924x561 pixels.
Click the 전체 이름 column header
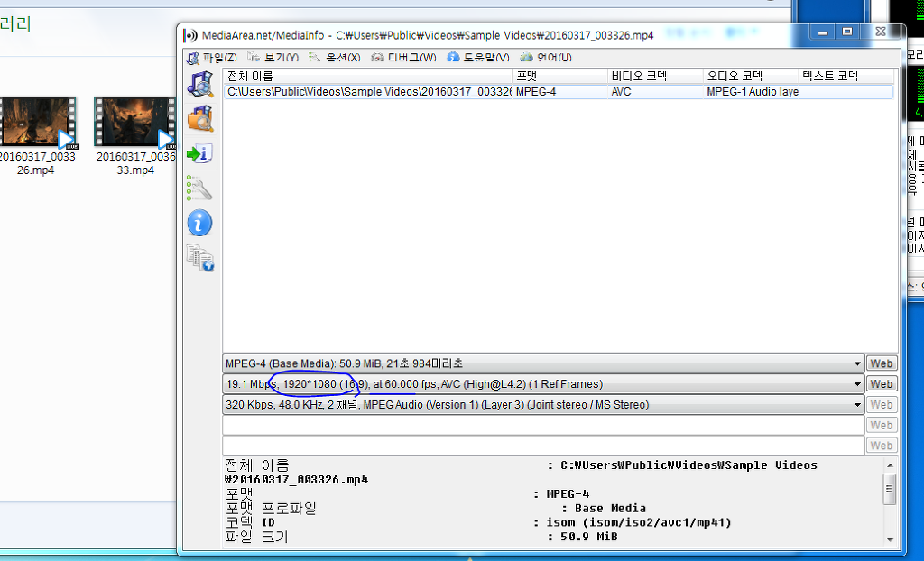pyautogui.click(x=368, y=76)
